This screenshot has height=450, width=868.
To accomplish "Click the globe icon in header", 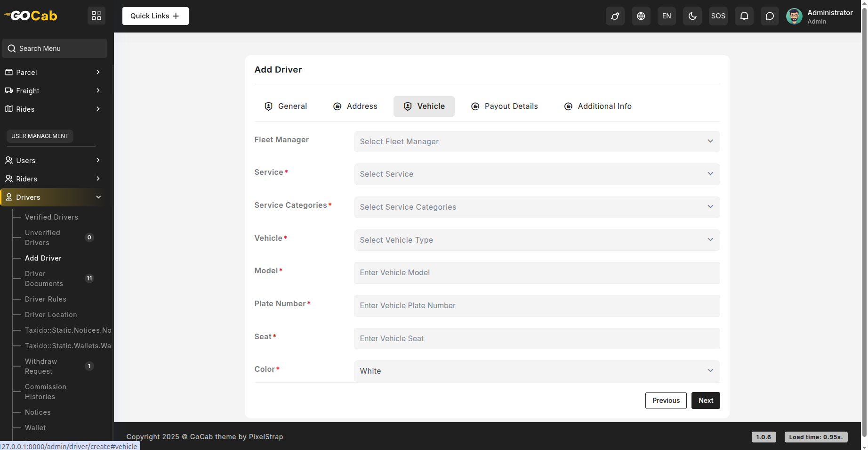I will tap(641, 16).
